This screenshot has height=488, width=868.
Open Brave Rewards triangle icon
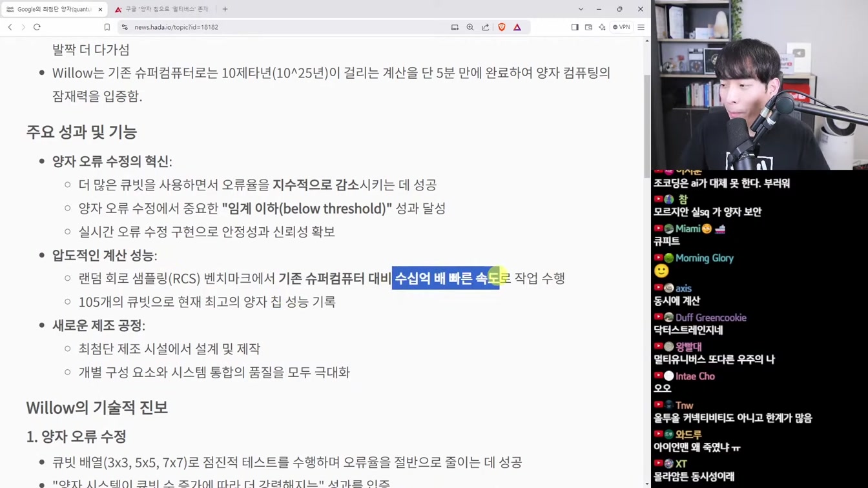tap(517, 27)
